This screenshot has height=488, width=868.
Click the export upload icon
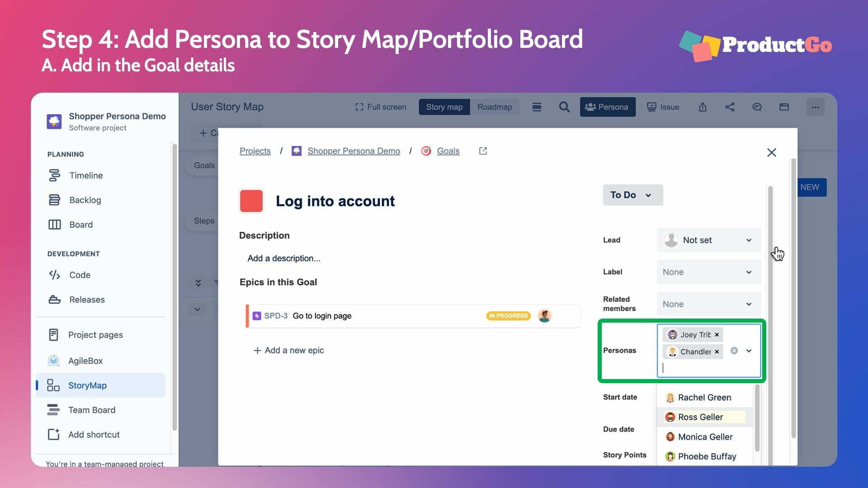[x=703, y=107]
